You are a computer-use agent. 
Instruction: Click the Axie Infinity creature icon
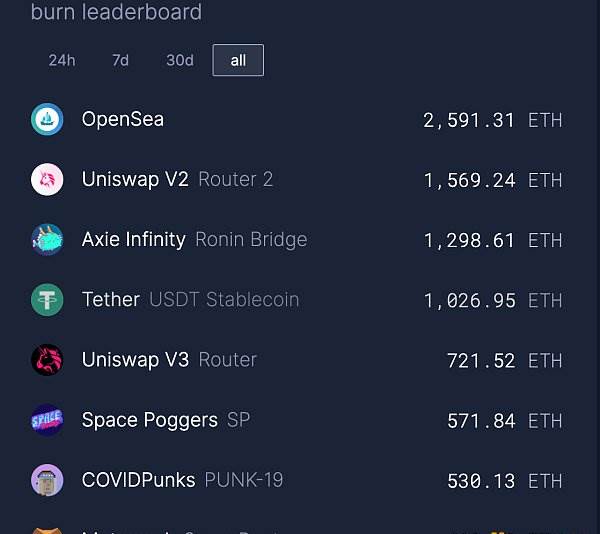(x=47, y=240)
